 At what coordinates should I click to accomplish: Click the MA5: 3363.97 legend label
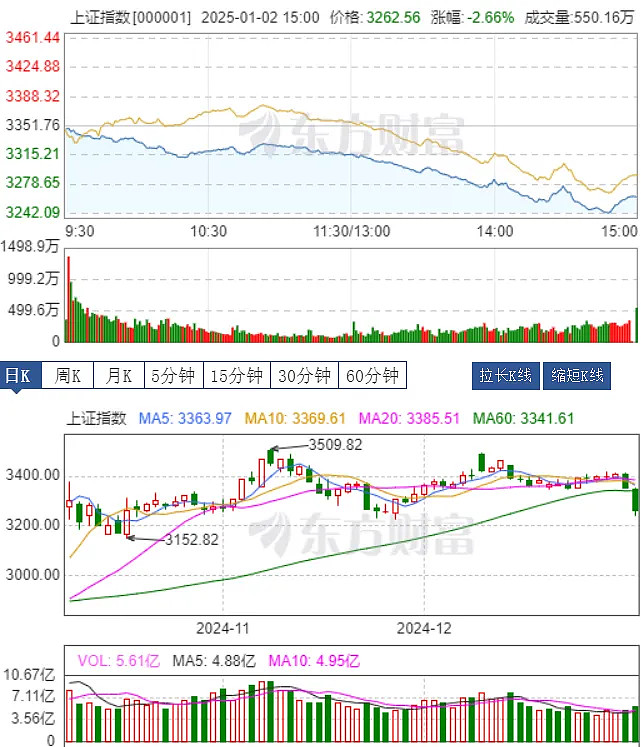click(185, 418)
